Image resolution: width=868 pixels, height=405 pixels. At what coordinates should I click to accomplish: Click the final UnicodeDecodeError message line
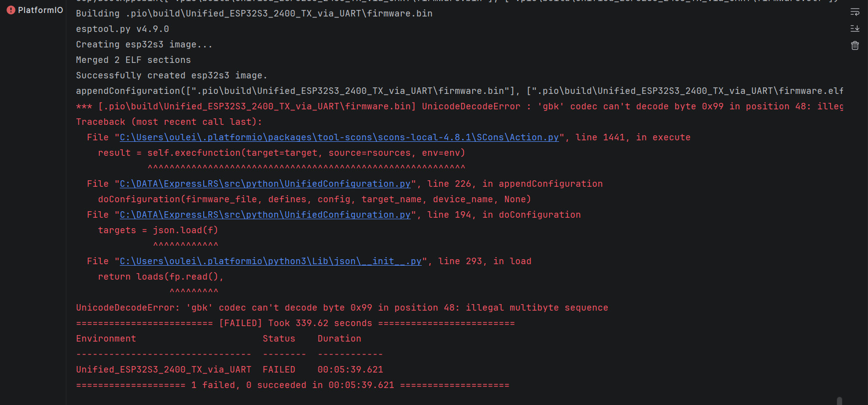pos(342,308)
